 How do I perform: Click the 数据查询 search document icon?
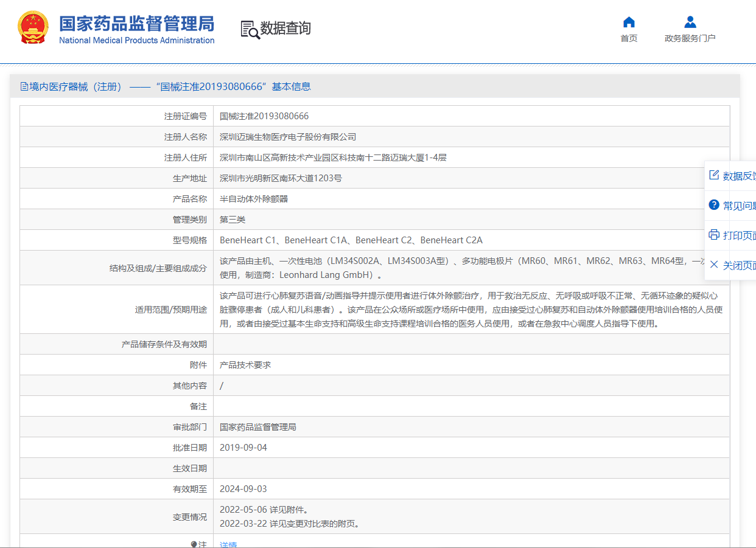click(250, 29)
